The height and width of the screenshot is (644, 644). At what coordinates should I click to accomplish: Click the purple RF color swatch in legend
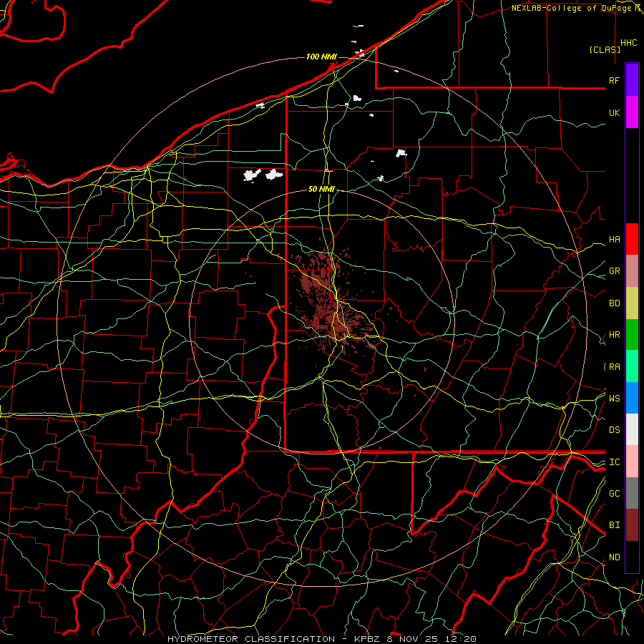pos(632,80)
